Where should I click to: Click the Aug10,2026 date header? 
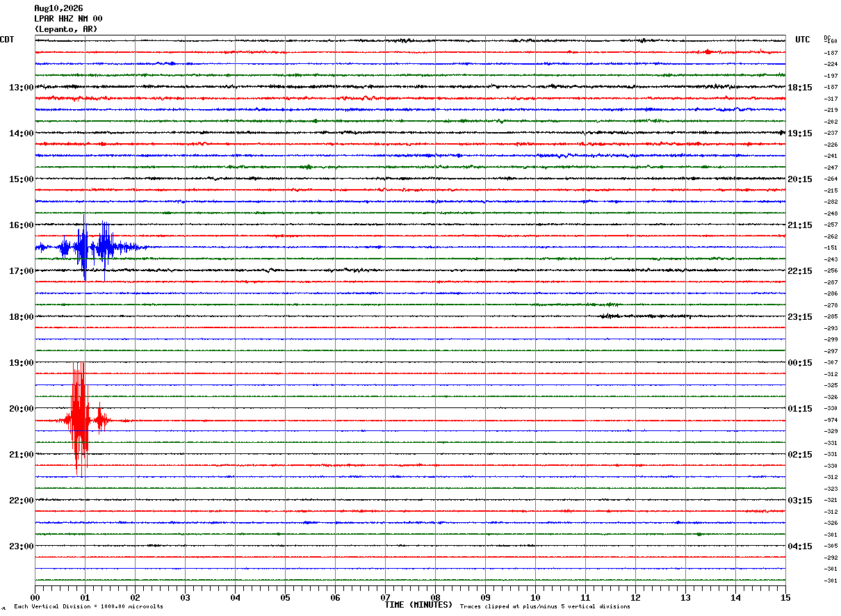58,8
